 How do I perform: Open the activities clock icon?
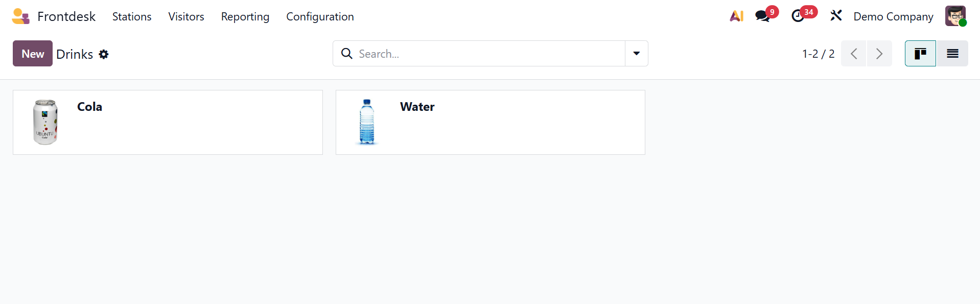[x=798, y=16]
